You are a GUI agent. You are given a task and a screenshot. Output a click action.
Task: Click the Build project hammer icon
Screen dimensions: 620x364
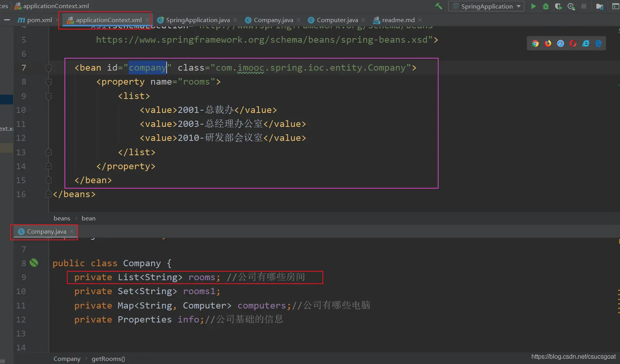[x=439, y=6]
